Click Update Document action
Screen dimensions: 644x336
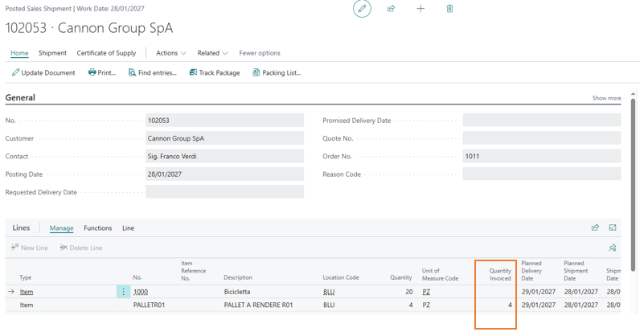pyautogui.click(x=43, y=72)
